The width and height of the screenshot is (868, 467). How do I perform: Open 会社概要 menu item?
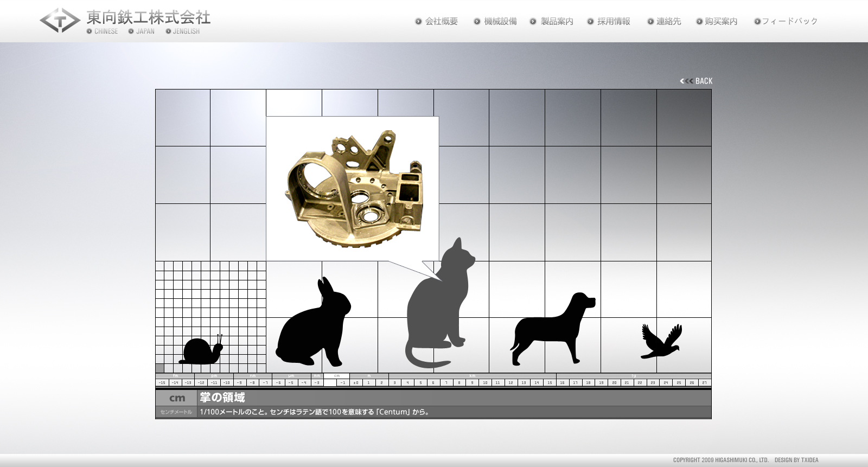click(x=441, y=22)
